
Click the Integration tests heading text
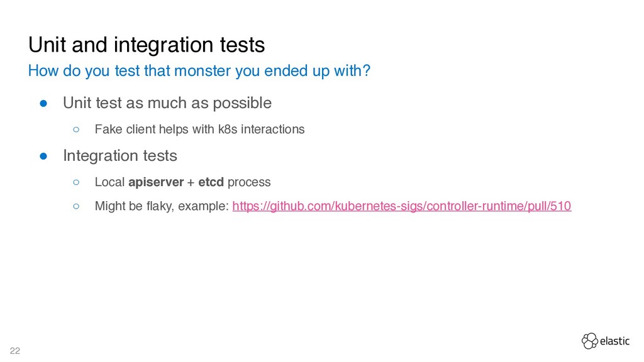coord(120,156)
